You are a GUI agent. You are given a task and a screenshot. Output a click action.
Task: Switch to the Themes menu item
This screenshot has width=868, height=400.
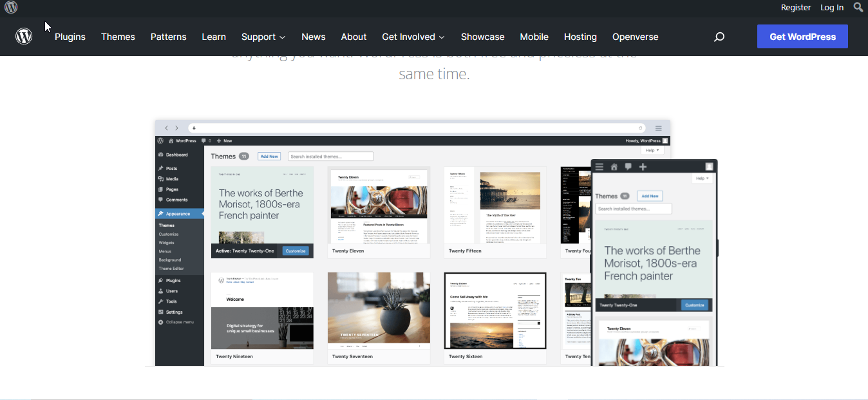coord(118,37)
